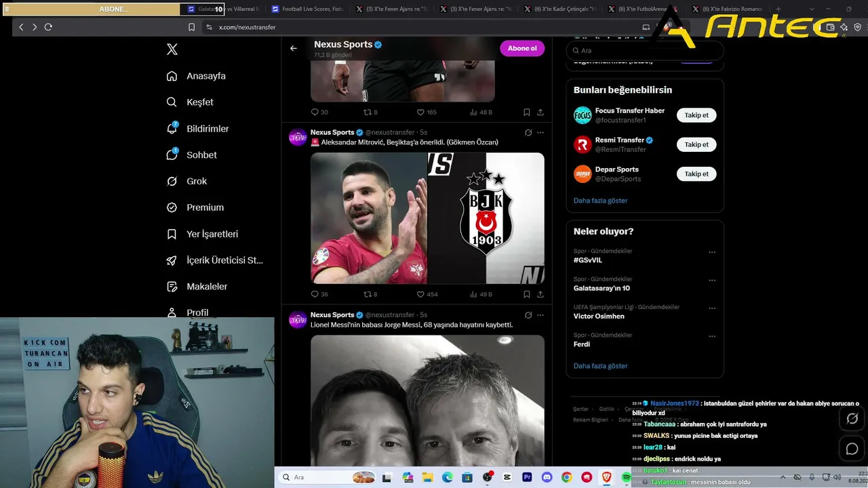This screenshot has width=868, height=488.
Task: Click the Ara search field on X
Action: [644, 50]
